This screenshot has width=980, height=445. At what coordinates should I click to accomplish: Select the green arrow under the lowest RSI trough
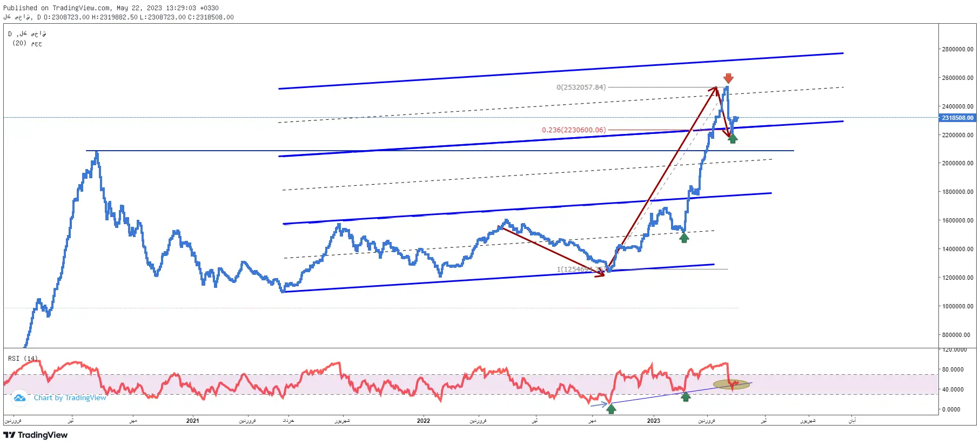[611, 409]
